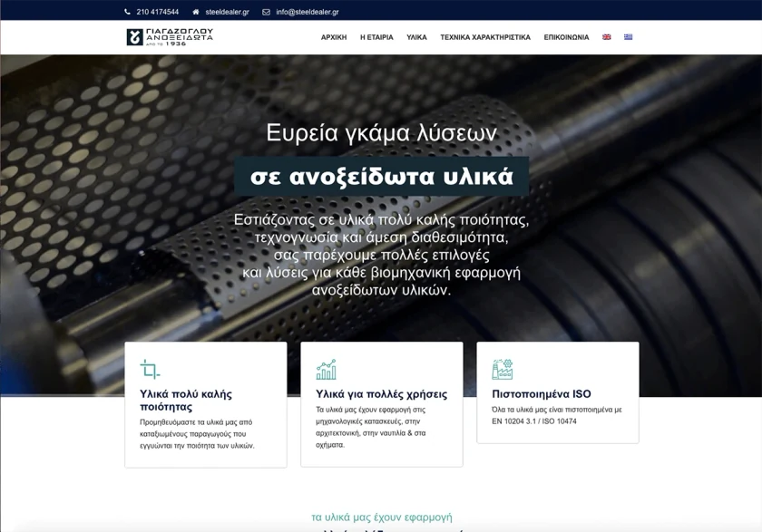Open the ΕΠΙΚΟΙΝΩΝΙΑ menu item

coord(566,37)
